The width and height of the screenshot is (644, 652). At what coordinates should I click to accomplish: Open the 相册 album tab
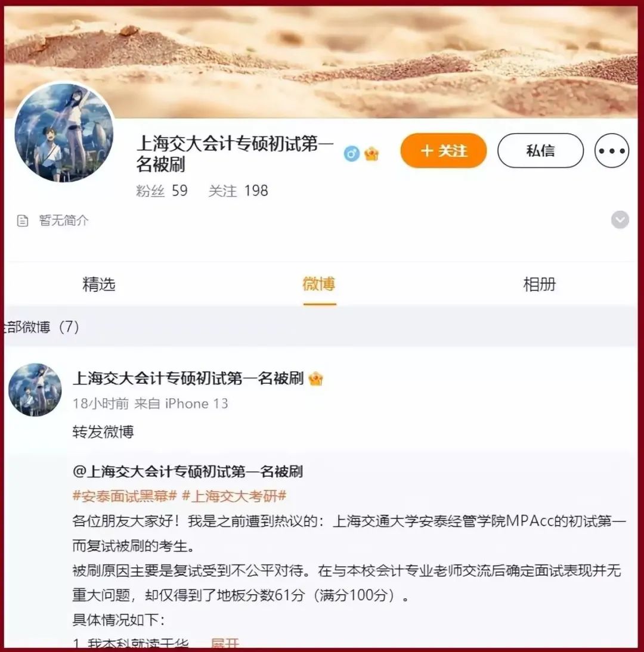[539, 284]
